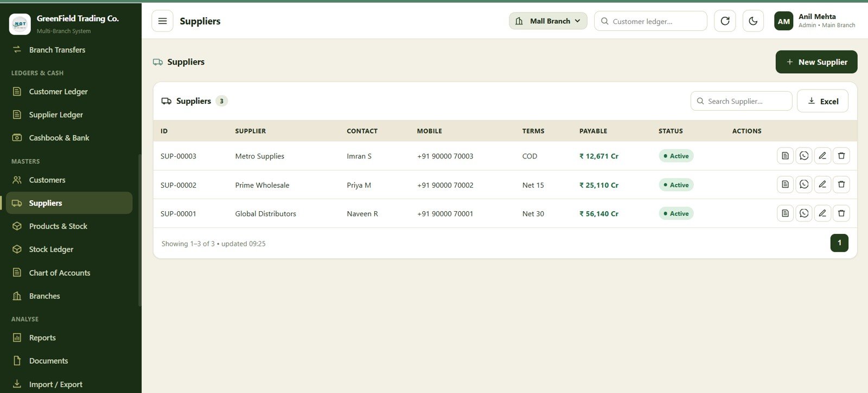Open ledger icon for Prime Wholesale row
The height and width of the screenshot is (393, 868).
(x=785, y=185)
